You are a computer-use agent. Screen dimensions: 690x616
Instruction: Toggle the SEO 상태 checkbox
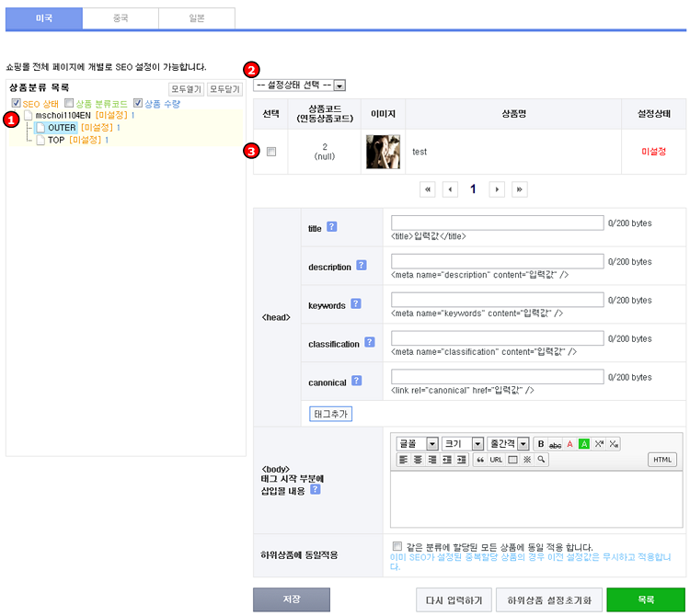click(x=16, y=104)
